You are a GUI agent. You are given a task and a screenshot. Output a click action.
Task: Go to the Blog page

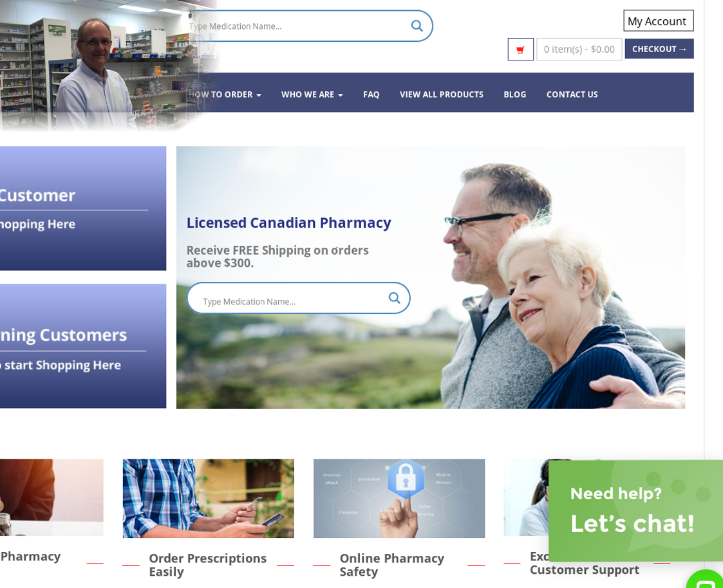tap(514, 95)
